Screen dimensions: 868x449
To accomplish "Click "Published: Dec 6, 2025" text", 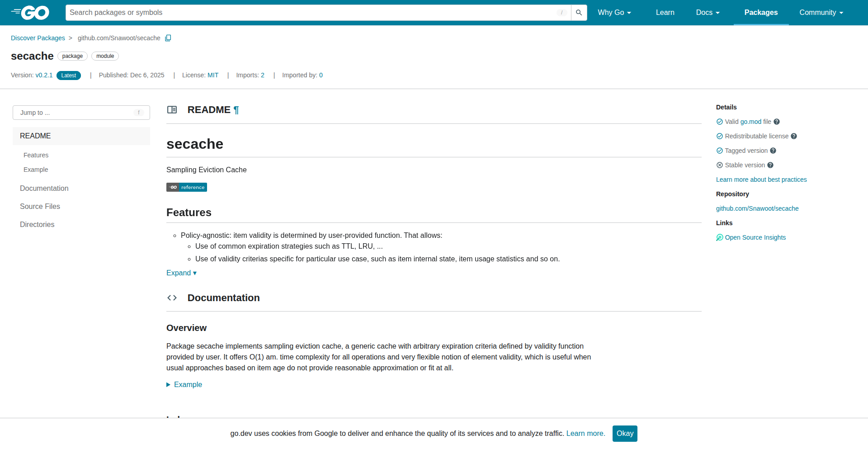I will (132, 75).
